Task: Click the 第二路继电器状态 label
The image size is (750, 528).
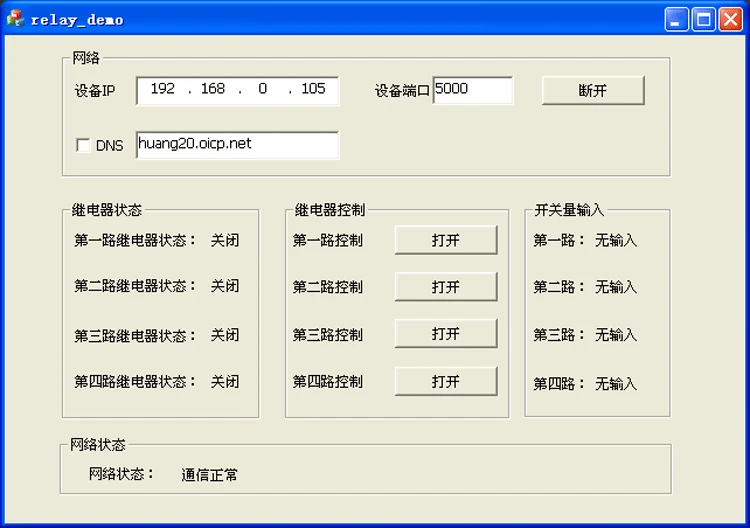Action: [x=135, y=286]
